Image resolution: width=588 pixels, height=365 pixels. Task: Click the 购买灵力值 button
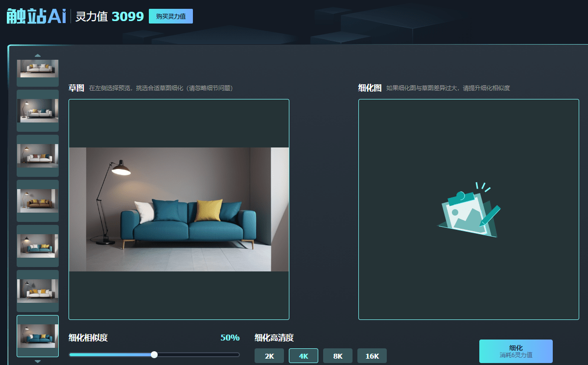pos(171,16)
